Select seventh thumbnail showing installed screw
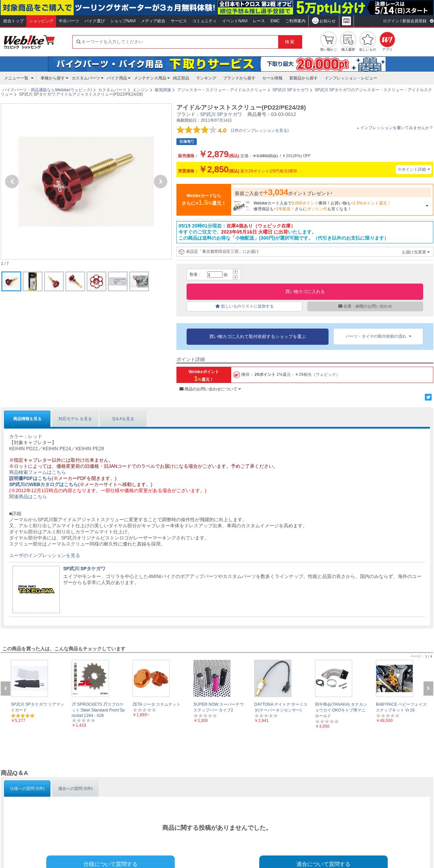Viewport: 434px width, 868px height. tap(139, 281)
